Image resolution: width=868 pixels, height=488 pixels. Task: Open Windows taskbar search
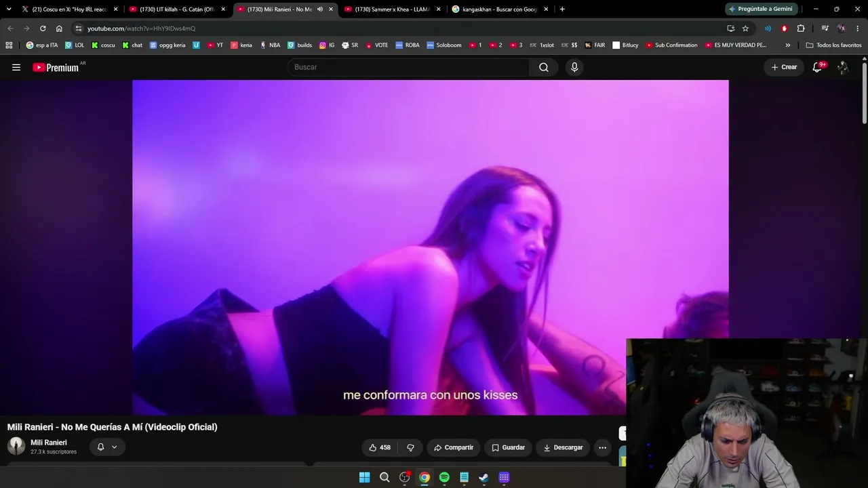384,477
